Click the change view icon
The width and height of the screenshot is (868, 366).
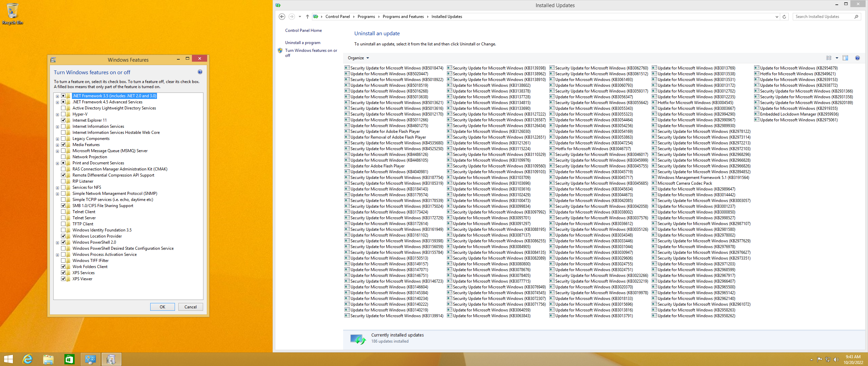pos(829,58)
